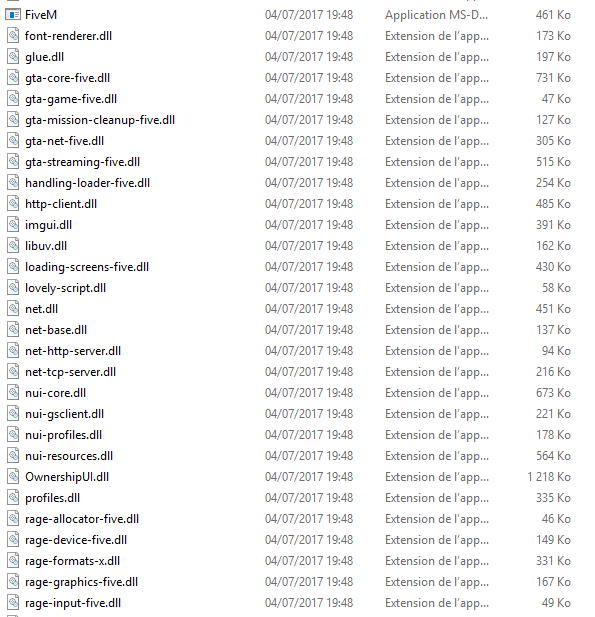Screen dimensions: 595x617
Task: Click the Application MS-D... type for FiveM
Action: 436,15
